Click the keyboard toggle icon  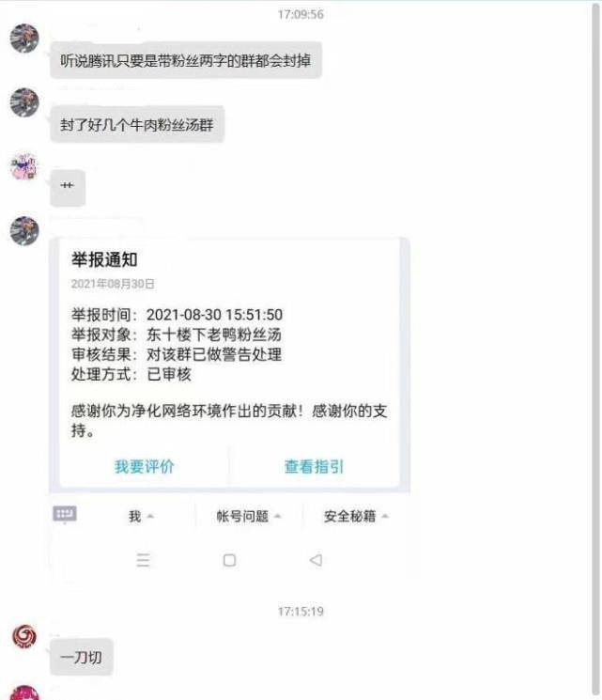pos(65,514)
